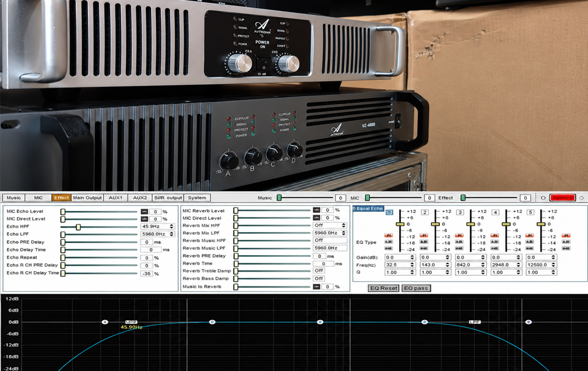Click the Echo HPF slider handle
This screenshot has height=371, width=588.
tap(78, 227)
